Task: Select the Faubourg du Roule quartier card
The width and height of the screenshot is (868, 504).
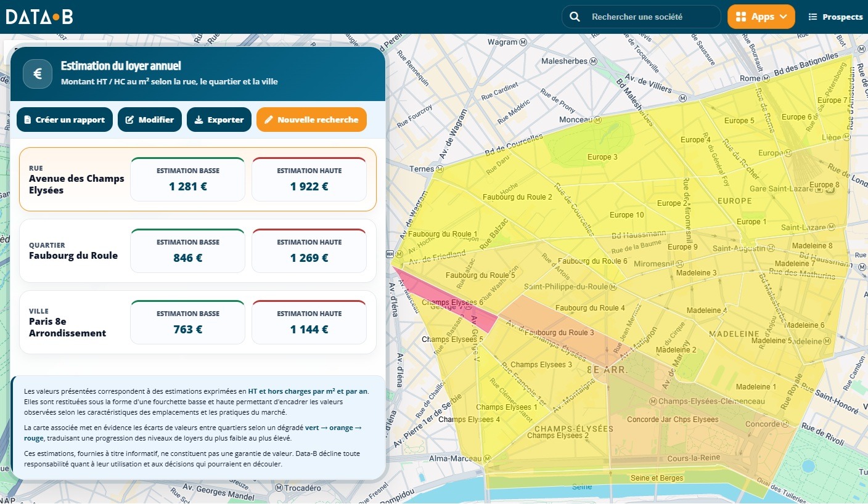Action: pos(198,251)
